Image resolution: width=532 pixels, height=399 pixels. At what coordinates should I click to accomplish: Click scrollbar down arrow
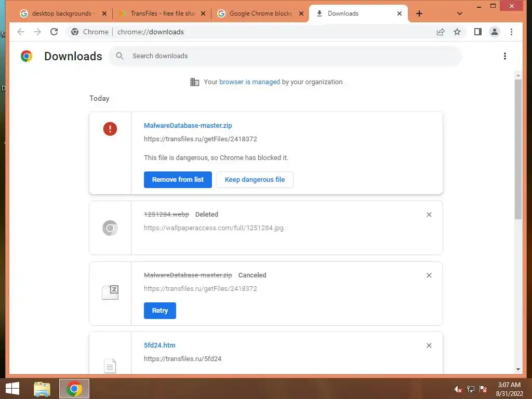pos(518,369)
